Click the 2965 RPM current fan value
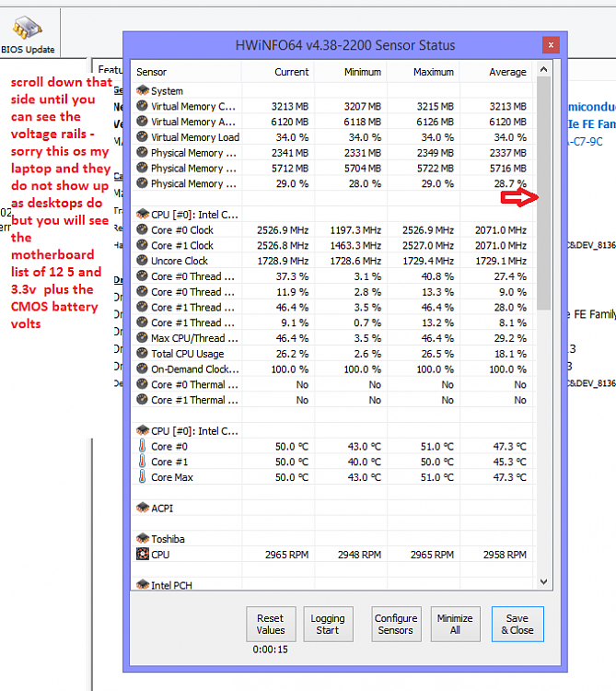This screenshot has height=691, width=616. pyautogui.click(x=286, y=555)
